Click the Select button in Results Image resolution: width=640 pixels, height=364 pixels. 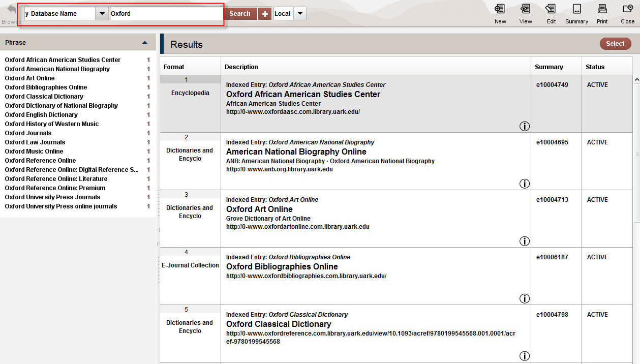click(x=615, y=44)
